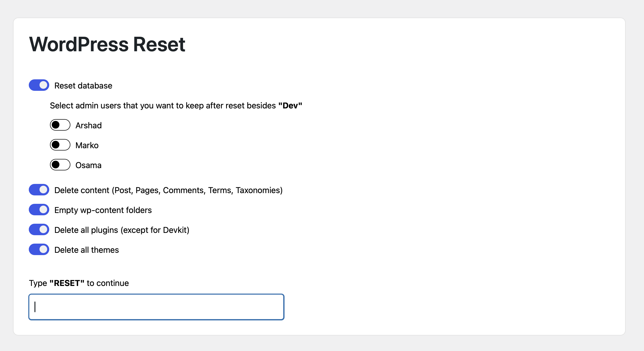The image size is (644, 351).
Task: Click the 'Osama' user label
Action: click(88, 165)
